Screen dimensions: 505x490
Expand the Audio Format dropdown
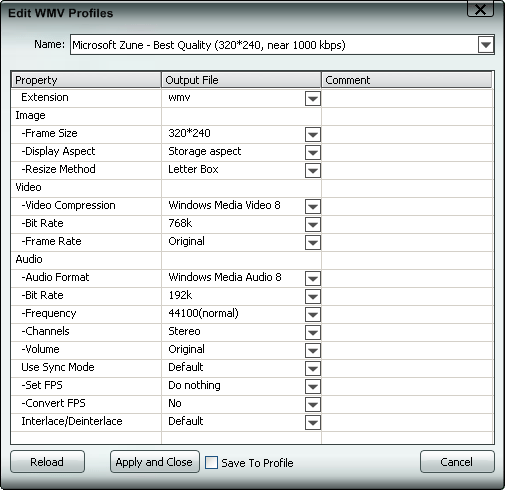(x=313, y=279)
